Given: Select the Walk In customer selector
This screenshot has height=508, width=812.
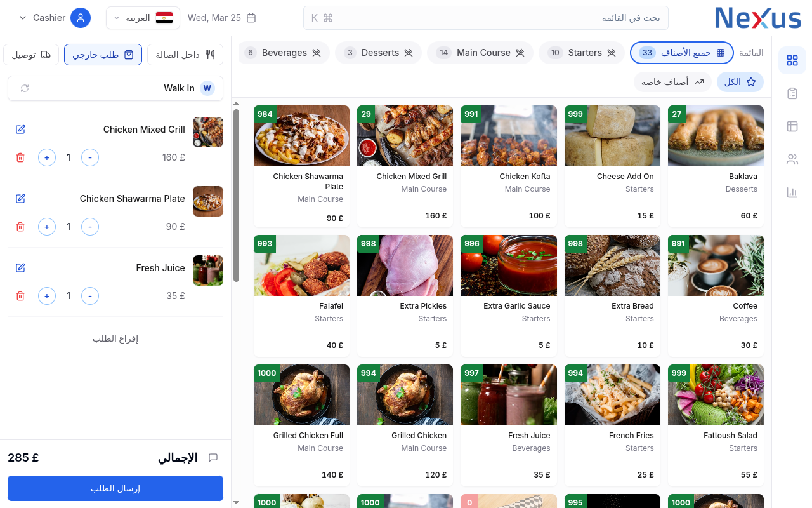Looking at the screenshot, I should 115,88.
